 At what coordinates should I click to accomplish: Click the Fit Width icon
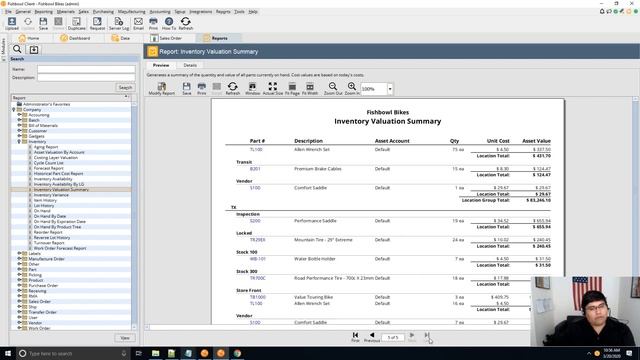pyautogui.click(x=310, y=89)
